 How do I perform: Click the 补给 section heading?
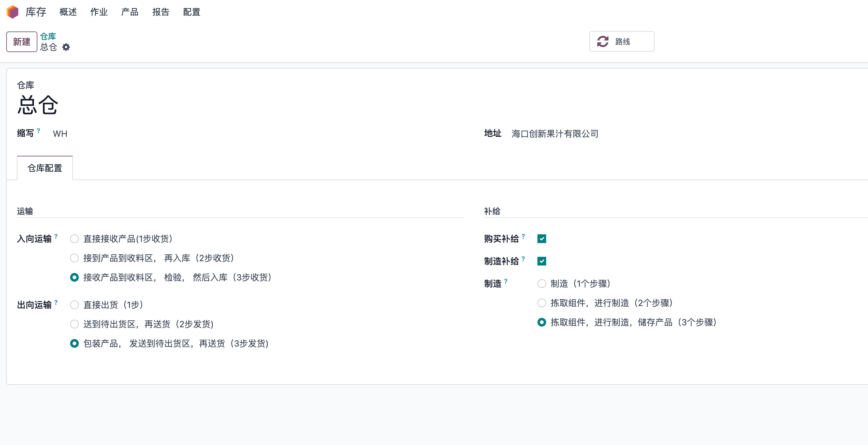coord(492,211)
